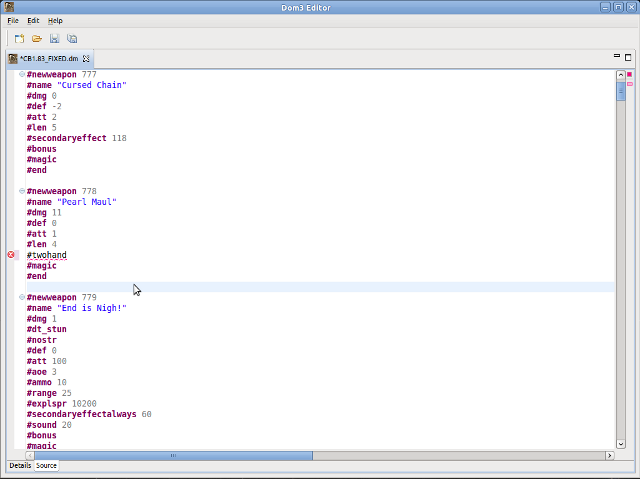Click the vertical scrollbar down arrow

click(621, 443)
